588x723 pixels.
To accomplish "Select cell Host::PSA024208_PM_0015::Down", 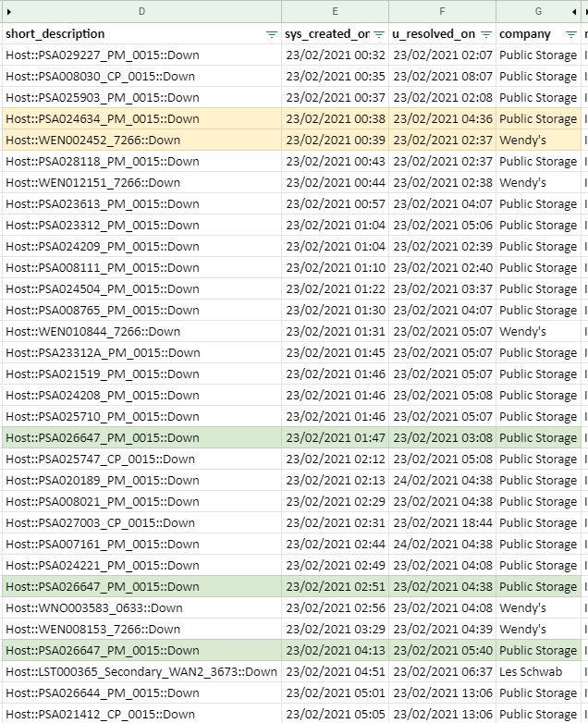I will click(142, 395).
